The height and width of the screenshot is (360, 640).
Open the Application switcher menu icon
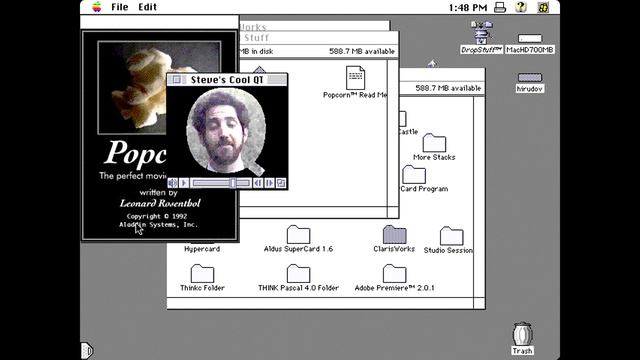click(x=543, y=7)
